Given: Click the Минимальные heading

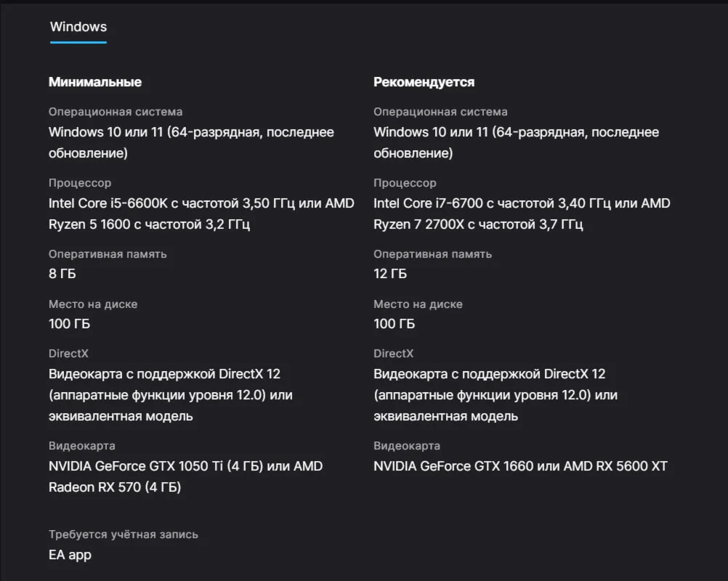Looking at the screenshot, I should point(95,82).
